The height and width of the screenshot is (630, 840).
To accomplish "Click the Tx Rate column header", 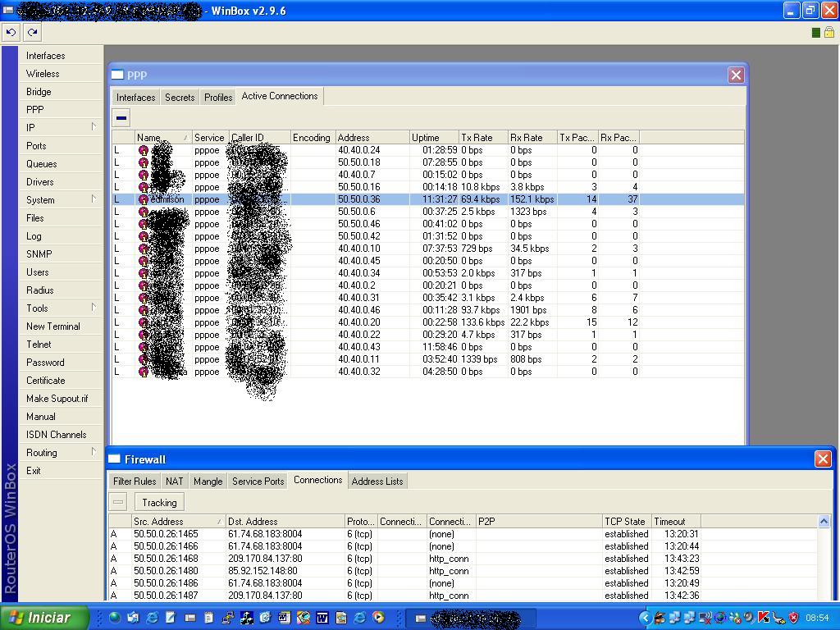I will 483,138.
